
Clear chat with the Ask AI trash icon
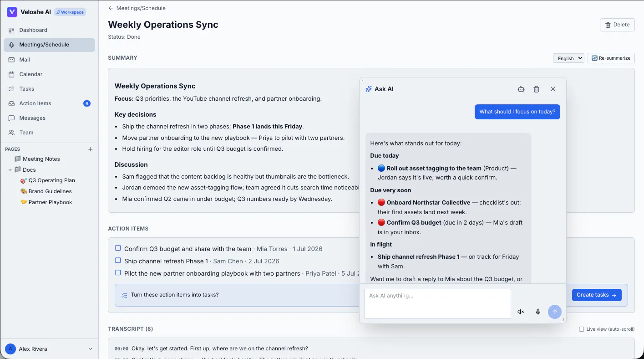point(537,89)
